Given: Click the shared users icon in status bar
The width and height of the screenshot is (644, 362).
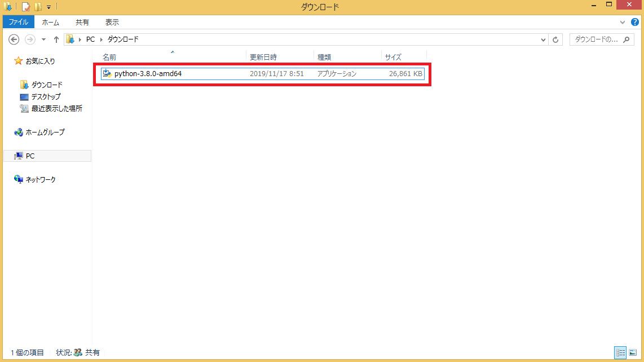Looking at the screenshot, I should coord(78,352).
